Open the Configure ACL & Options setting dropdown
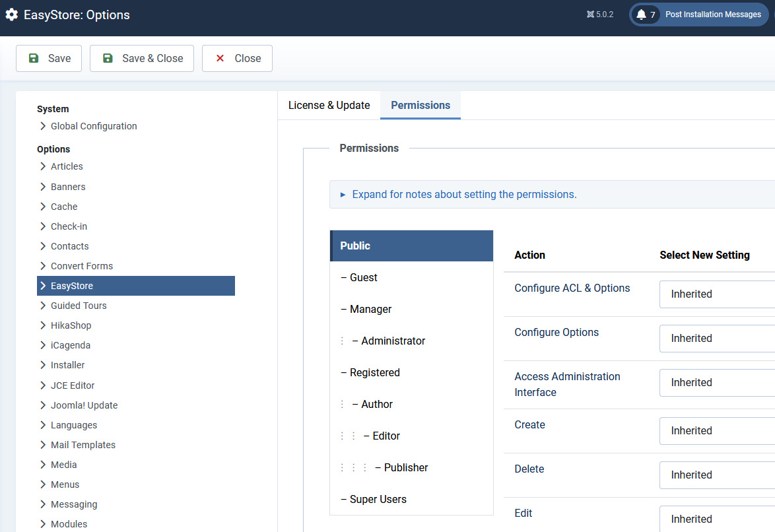 coord(717,294)
